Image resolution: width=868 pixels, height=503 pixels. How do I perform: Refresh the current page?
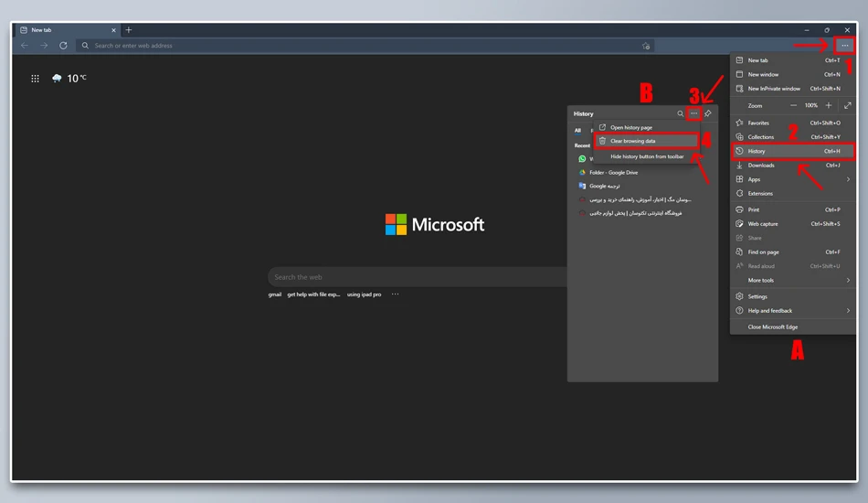click(63, 46)
